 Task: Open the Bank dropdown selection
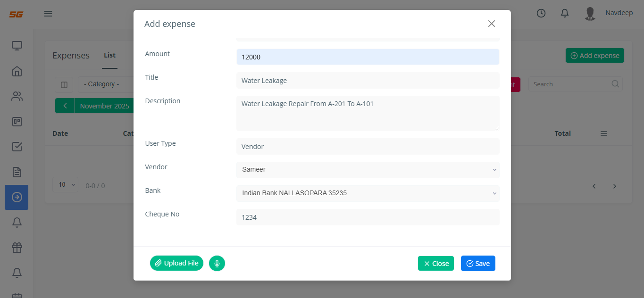tap(368, 193)
